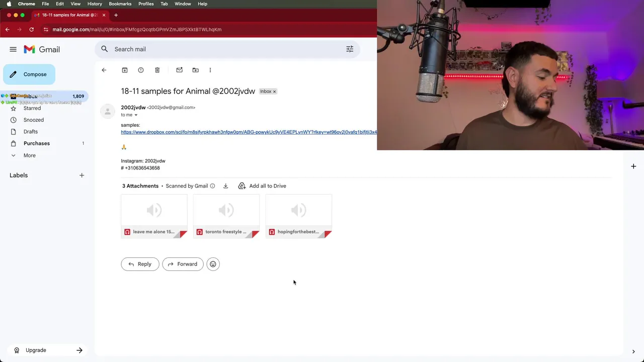Open the View menu
This screenshot has width=644, height=362.
(75, 4)
